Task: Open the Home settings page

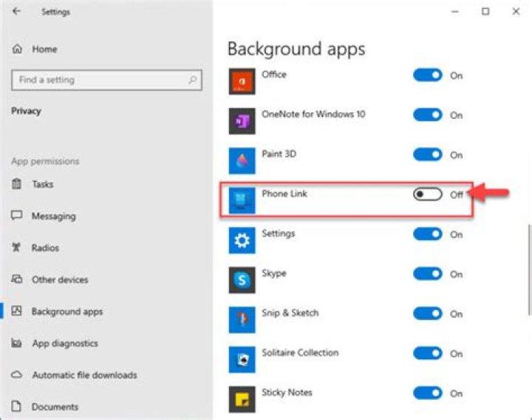Action: tap(44, 49)
